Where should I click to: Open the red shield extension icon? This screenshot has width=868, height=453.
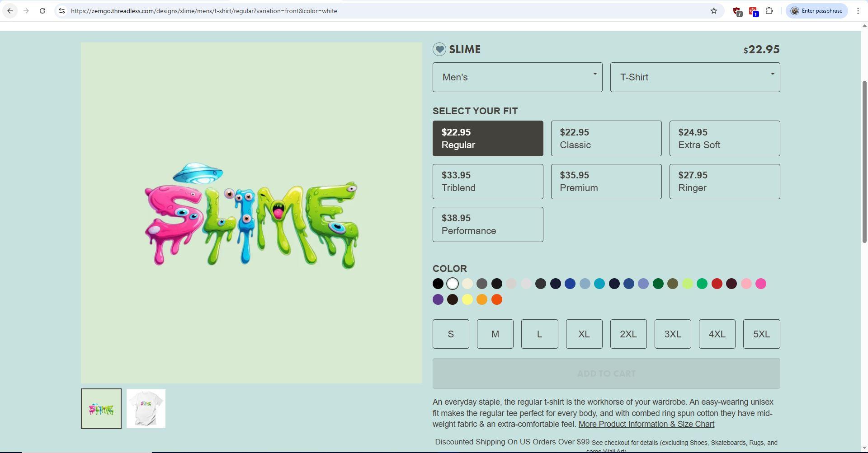click(x=737, y=11)
